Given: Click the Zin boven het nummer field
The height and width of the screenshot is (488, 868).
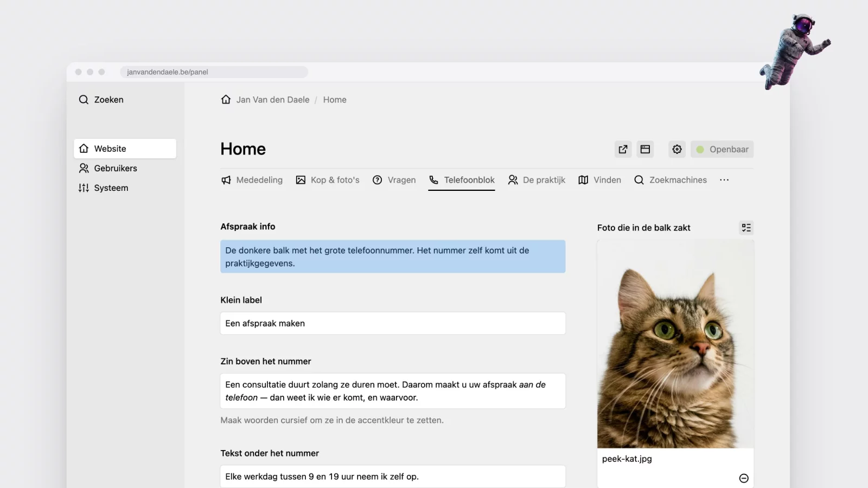Looking at the screenshot, I should pos(393,391).
